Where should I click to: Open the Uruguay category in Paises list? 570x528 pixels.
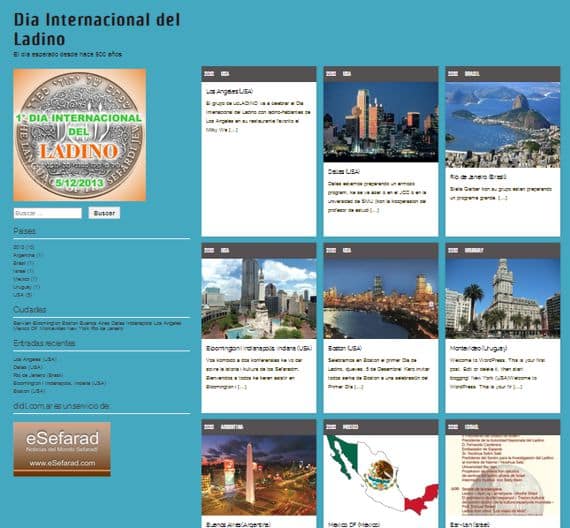[22, 287]
